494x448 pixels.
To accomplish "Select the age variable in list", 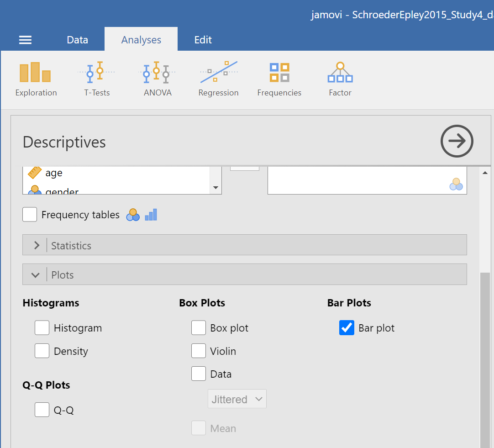I will click(x=54, y=173).
